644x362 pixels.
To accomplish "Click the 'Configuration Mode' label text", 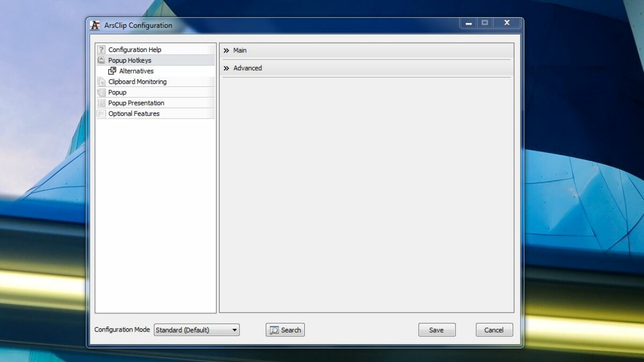I will (x=122, y=330).
